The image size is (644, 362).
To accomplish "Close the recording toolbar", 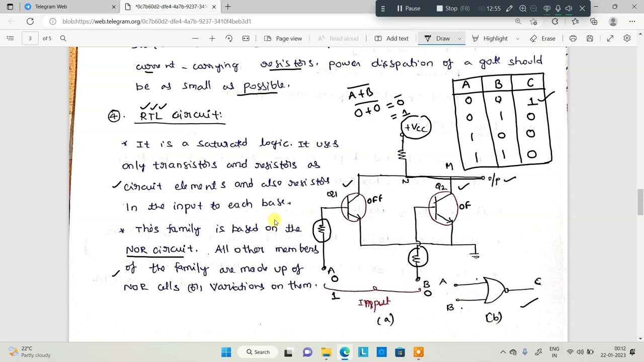I will pyautogui.click(x=582, y=8).
